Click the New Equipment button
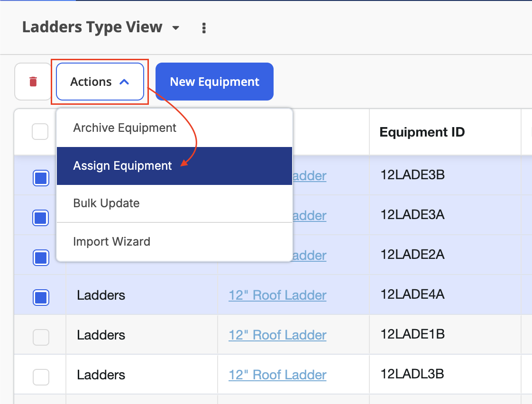The width and height of the screenshot is (532, 404). (214, 82)
